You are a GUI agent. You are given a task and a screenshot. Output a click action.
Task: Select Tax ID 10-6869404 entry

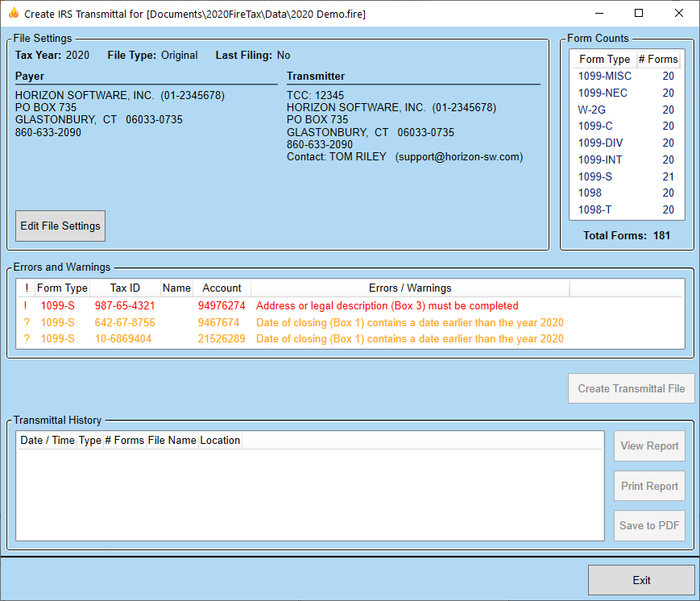[x=122, y=339]
